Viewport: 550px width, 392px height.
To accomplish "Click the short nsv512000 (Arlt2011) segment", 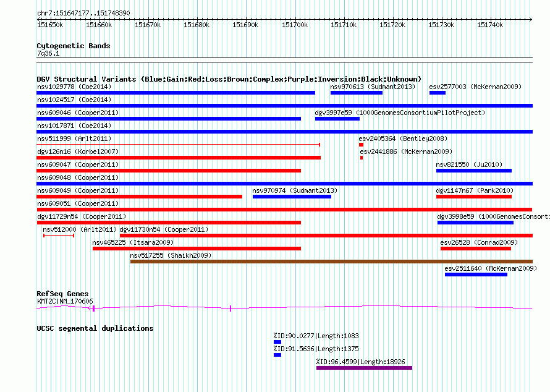I will pos(59,236).
